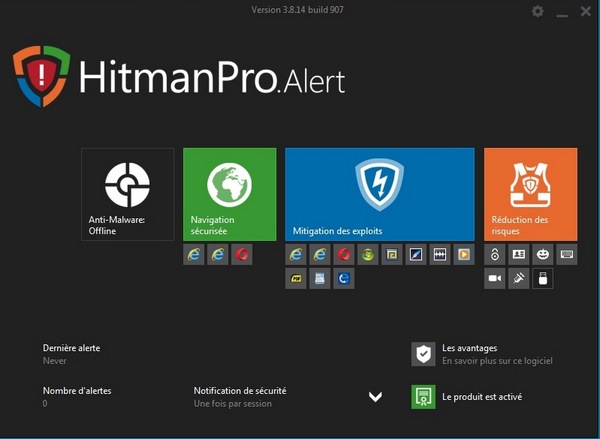This screenshot has height=439, width=600.
Task: Click the feather pen journal icon
Action: coord(416,255)
